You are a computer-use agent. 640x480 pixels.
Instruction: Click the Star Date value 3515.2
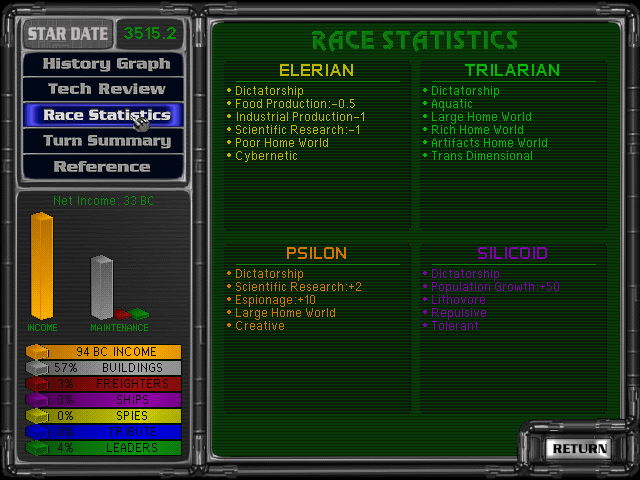click(150, 33)
